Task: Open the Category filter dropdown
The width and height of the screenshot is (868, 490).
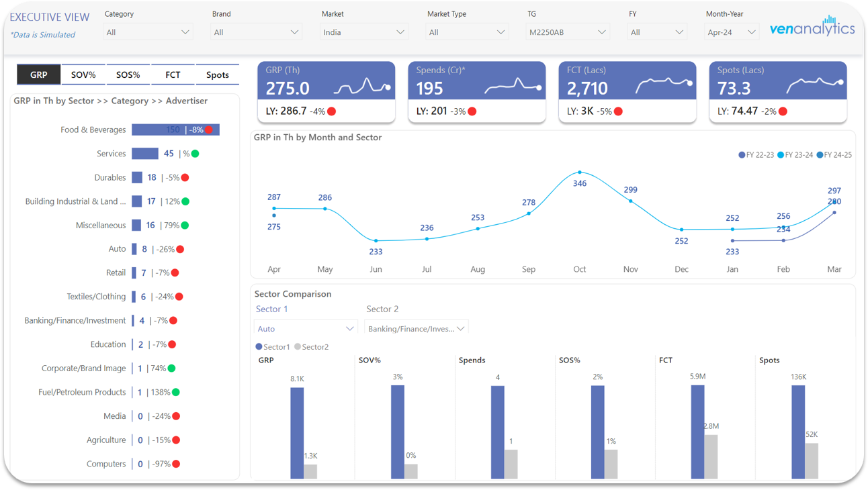Action: coord(148,32)
